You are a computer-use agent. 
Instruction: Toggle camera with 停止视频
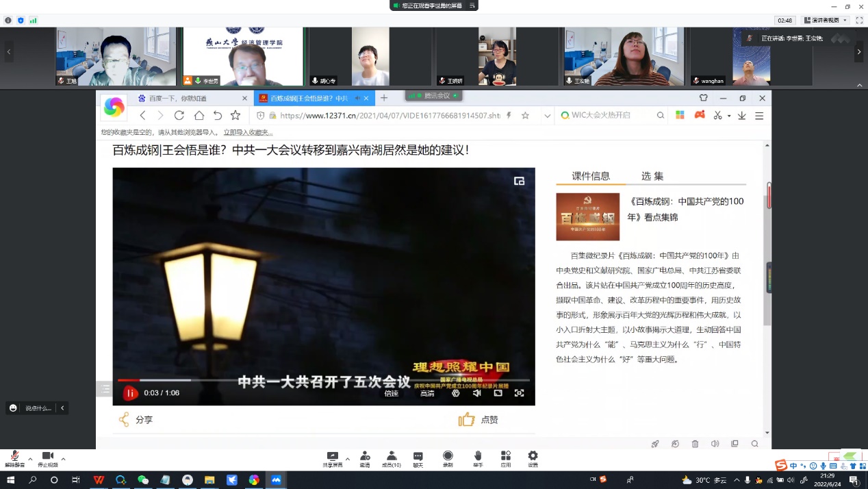[x=48, y=457]
